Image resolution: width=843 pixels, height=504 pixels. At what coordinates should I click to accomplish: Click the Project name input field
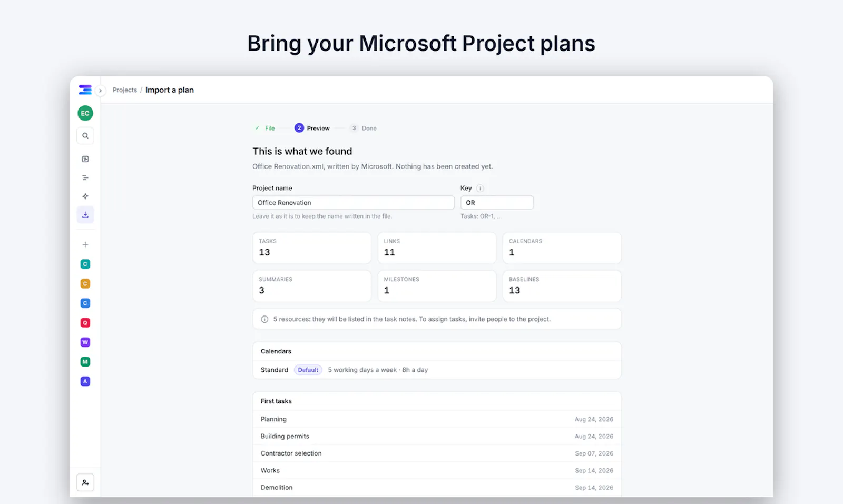tap(354, 203)
